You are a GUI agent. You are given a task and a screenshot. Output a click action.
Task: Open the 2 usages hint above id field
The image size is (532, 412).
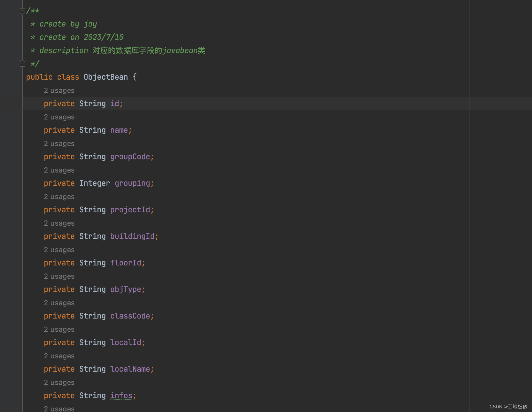click(x=59, y=90)
